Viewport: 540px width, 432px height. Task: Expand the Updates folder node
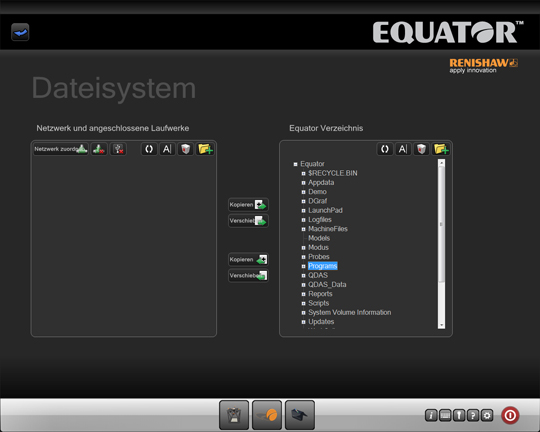click(303, 322)
